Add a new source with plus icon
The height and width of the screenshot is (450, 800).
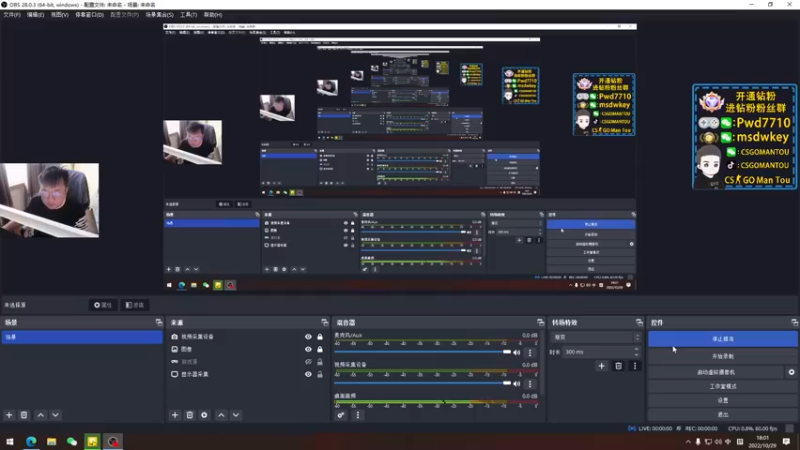coord(175,415)
